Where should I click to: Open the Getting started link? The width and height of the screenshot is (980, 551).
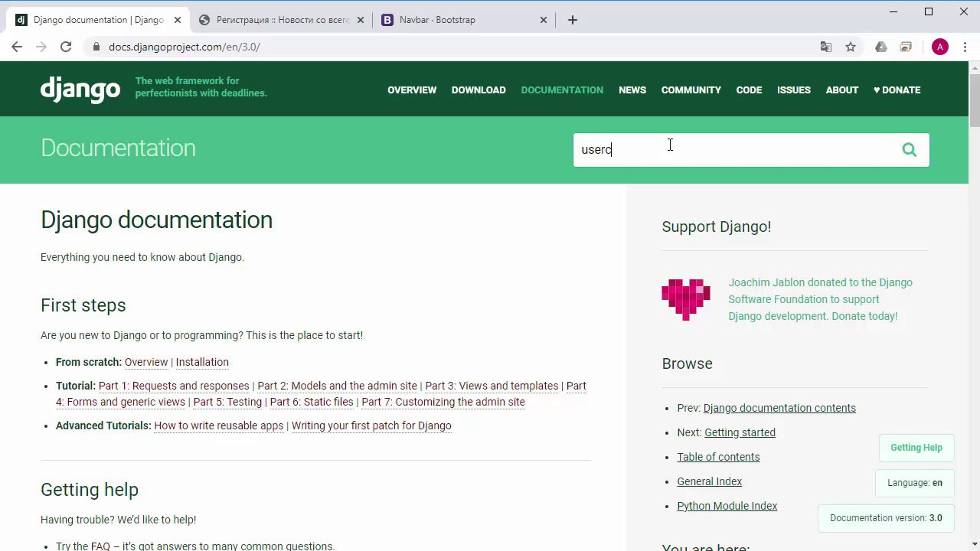[x=740, y=432]
